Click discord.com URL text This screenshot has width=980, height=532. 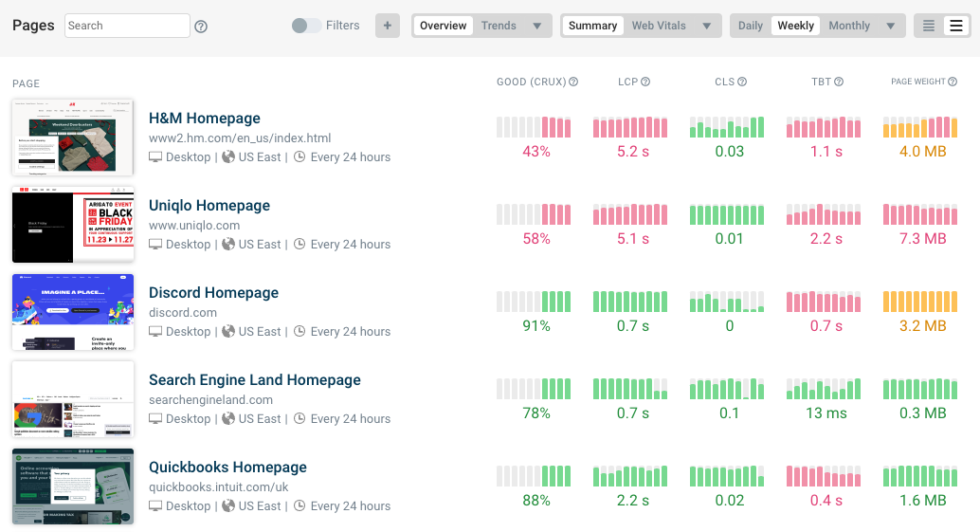[x=183, y=313]
